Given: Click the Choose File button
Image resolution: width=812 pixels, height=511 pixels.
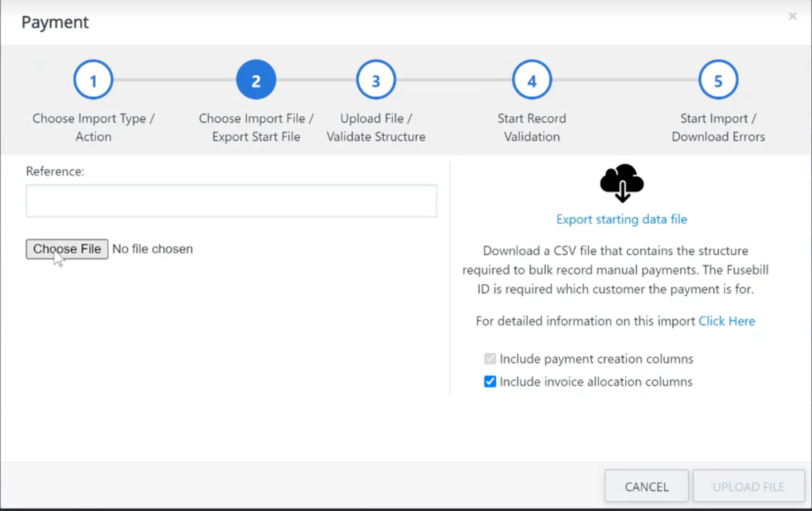Looking at the screenshot, I should coord(67,249).
